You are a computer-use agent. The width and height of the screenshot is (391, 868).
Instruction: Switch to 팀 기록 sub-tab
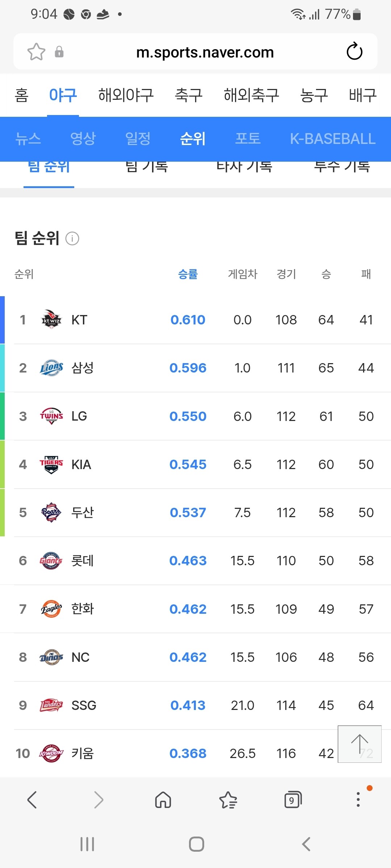[146, 167]
